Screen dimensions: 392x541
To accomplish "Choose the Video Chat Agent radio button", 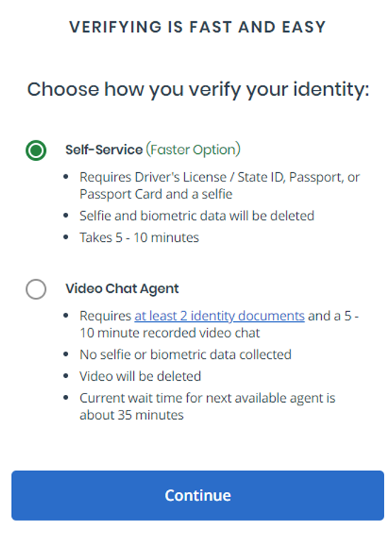I will (x=36, y=289).
